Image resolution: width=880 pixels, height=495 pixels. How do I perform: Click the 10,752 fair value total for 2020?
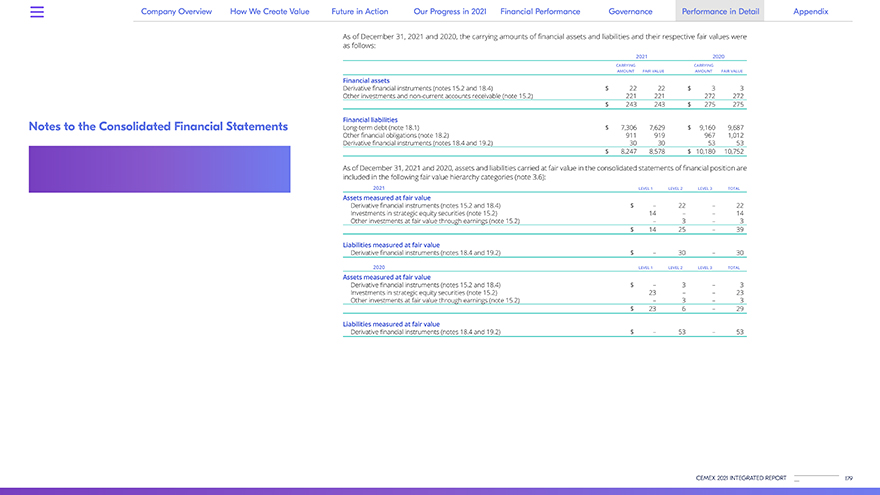tap(733, 151)
